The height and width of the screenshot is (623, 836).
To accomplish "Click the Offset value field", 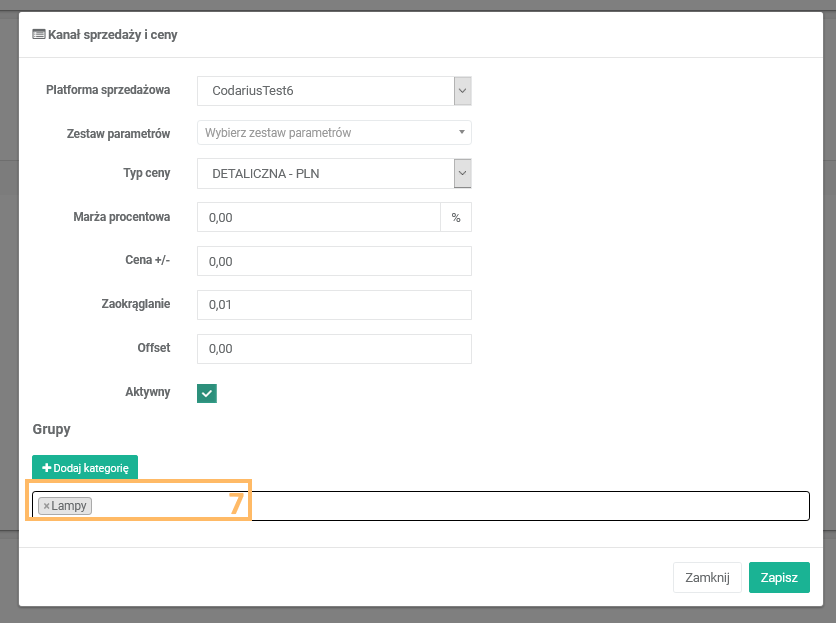I will 333,349.
